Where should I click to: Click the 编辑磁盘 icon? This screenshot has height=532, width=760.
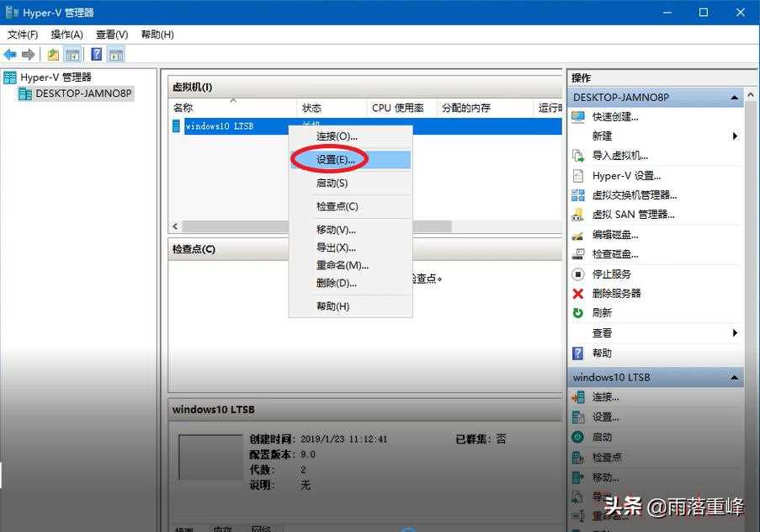577,235
